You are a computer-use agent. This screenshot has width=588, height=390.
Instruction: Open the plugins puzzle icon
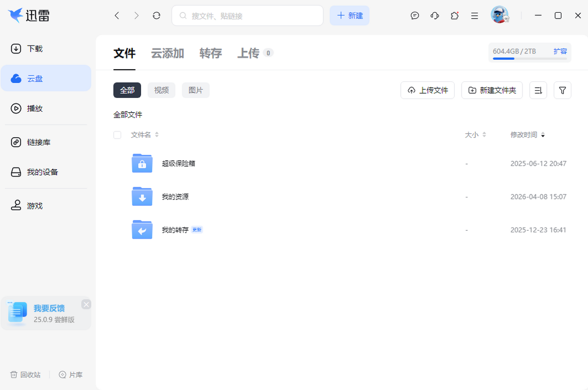(x=455, y=16)
